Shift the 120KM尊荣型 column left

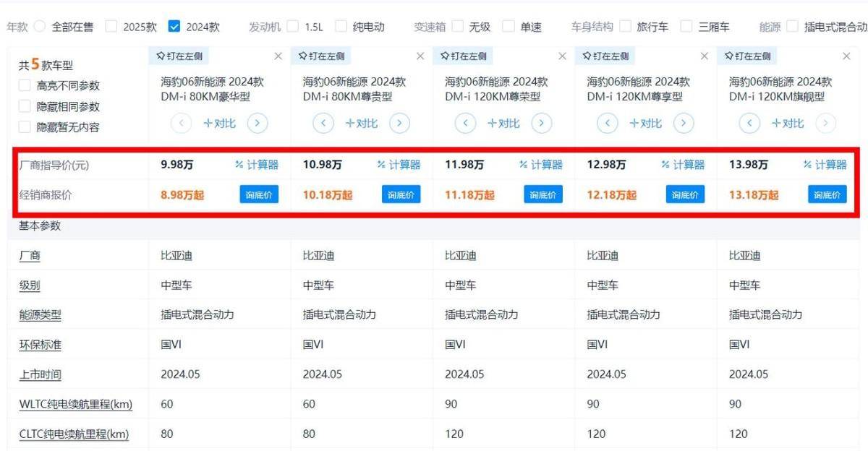click(x=465, y=124)
